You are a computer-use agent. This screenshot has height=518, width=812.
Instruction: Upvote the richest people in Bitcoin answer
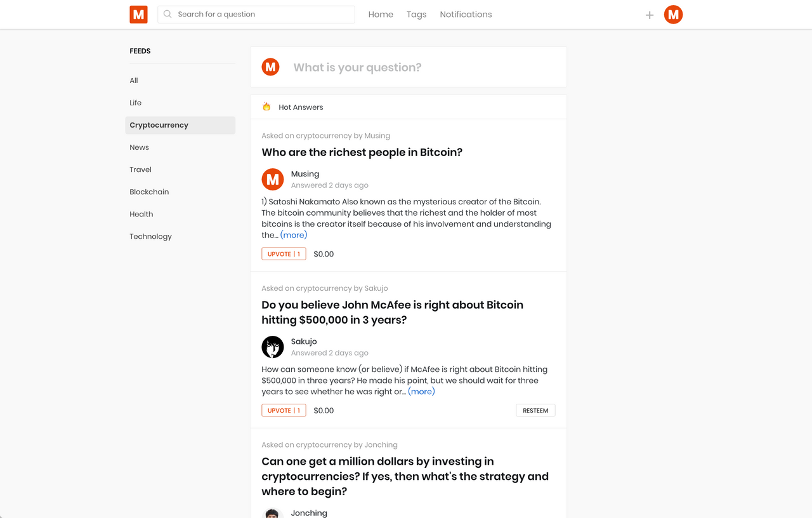(284, 254)
